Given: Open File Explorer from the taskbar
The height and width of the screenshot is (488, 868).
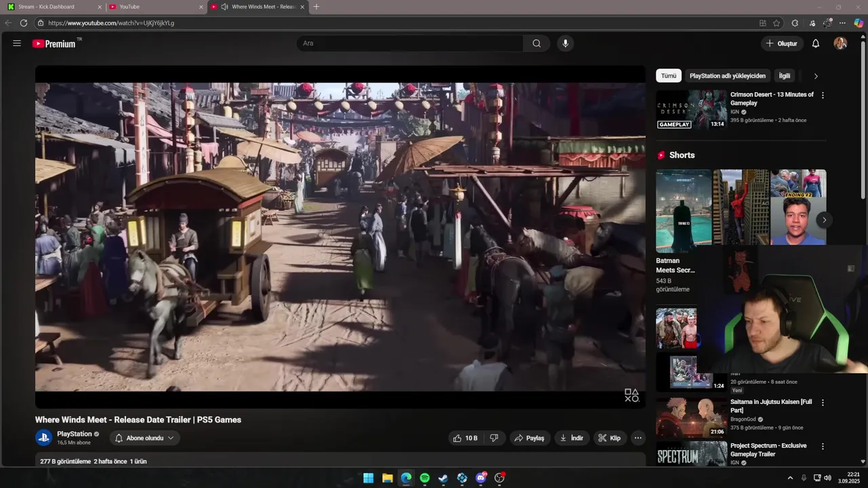Looking at the screenshot, I should pos(387,478).
